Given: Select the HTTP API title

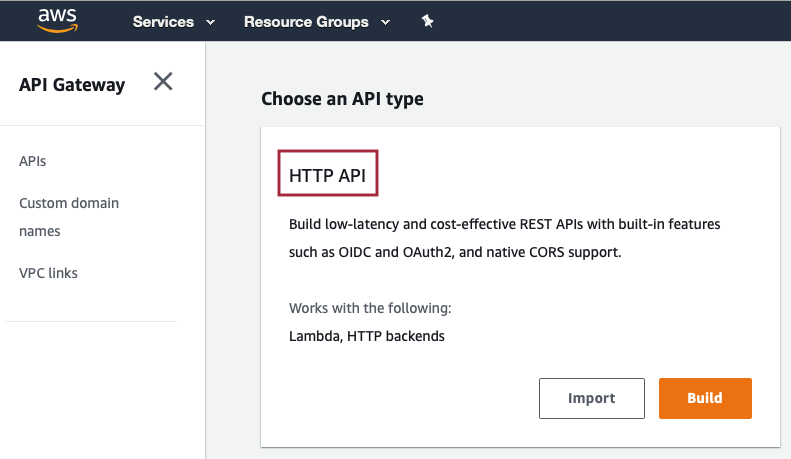Looking at the screenshot, I should [327, 176].
